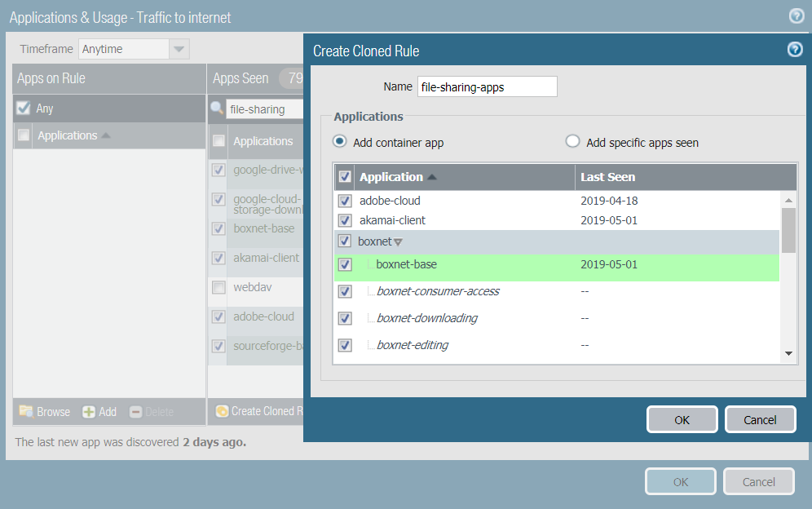This screenshot has width=812, height=509.
Task: Click the help icon in Applications & Usage title bar
Action: (797, 16)
